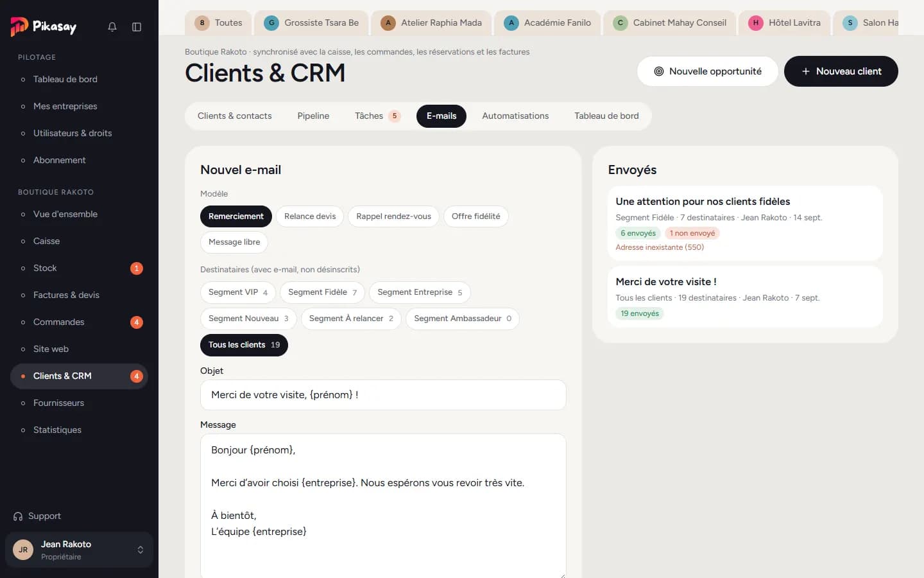The height and width of the screenshot is (578, 924).
Task: Select Segment Ambassadeur recipients
Action: click(463, 319)
